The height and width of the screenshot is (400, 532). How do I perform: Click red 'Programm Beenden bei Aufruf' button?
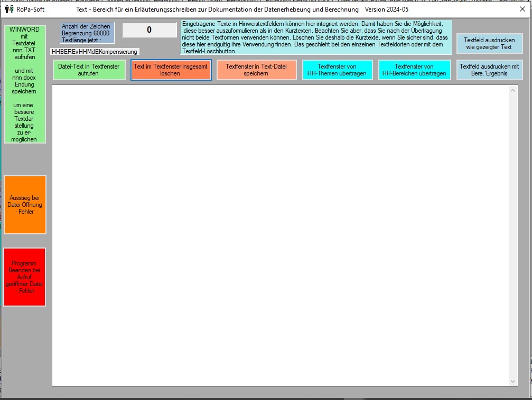pyautogui.click(x=24, y=277)
